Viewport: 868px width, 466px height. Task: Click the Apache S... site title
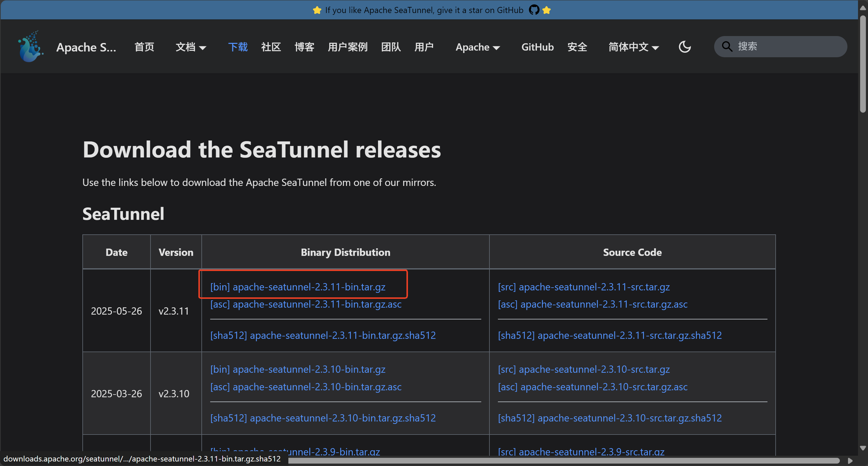coord(86,47)
